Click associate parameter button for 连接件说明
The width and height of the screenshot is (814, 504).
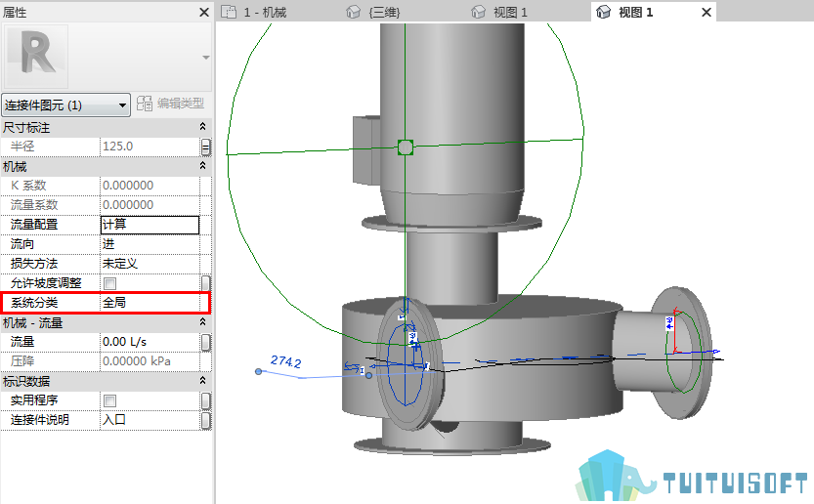pos(205,420)
